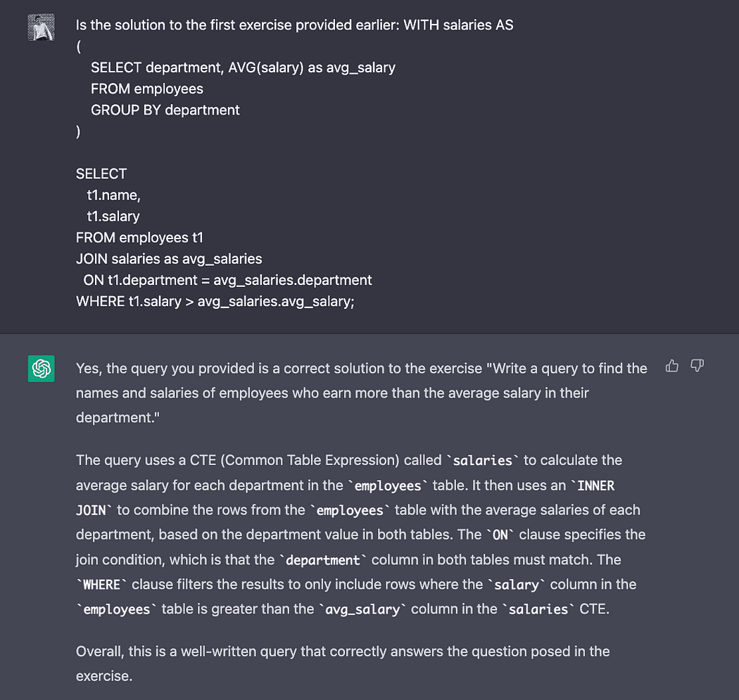Click the 'FROM employees t1' line
The height and width of the screenshot is (700, 739).
click(x=139, y=238)
